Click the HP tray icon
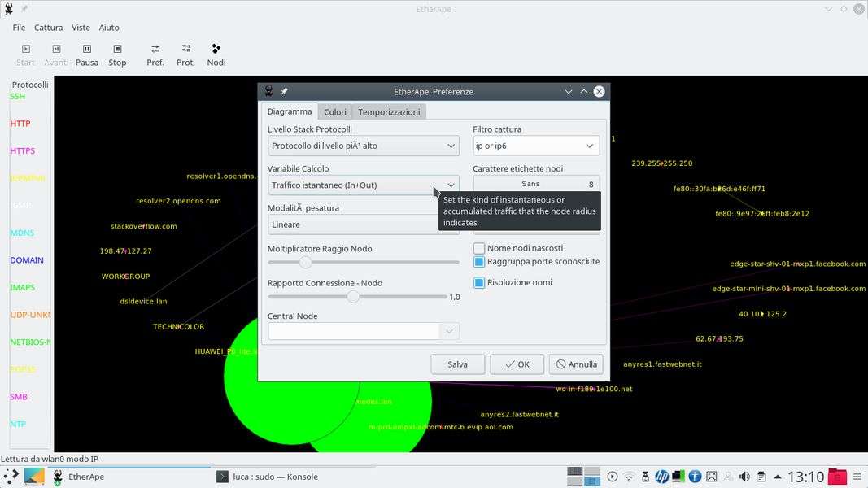The width and height of the screenshot is (868, 488). pyautogui.click(x=661, y=477)
